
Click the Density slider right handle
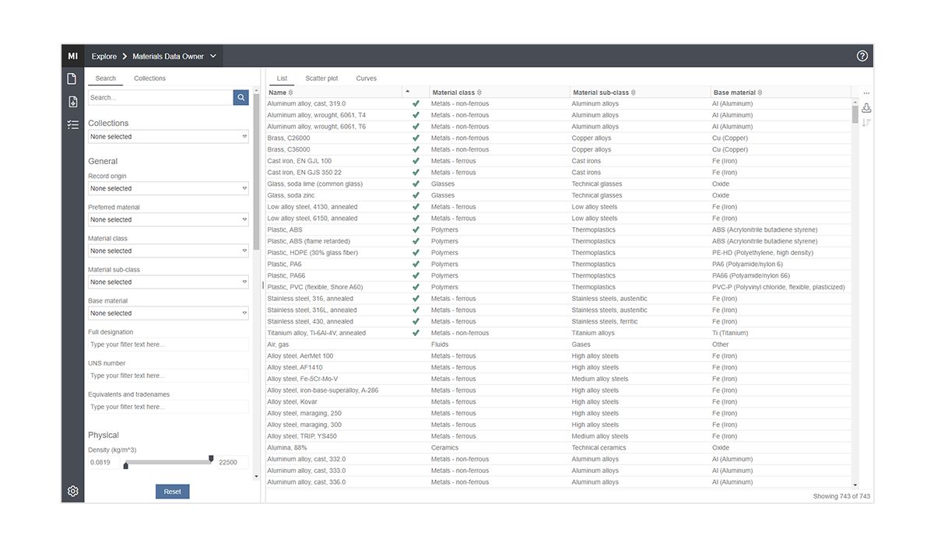[x=211, y=459]
